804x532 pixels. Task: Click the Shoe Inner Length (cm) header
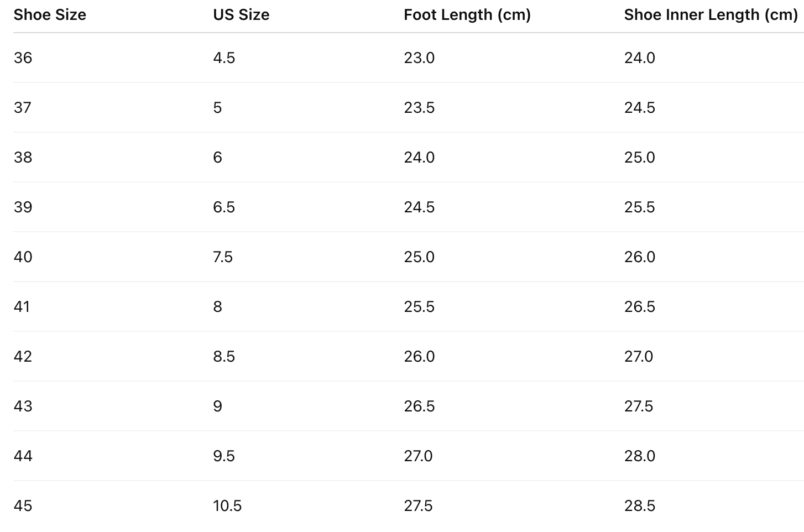(x=711, y=15)
